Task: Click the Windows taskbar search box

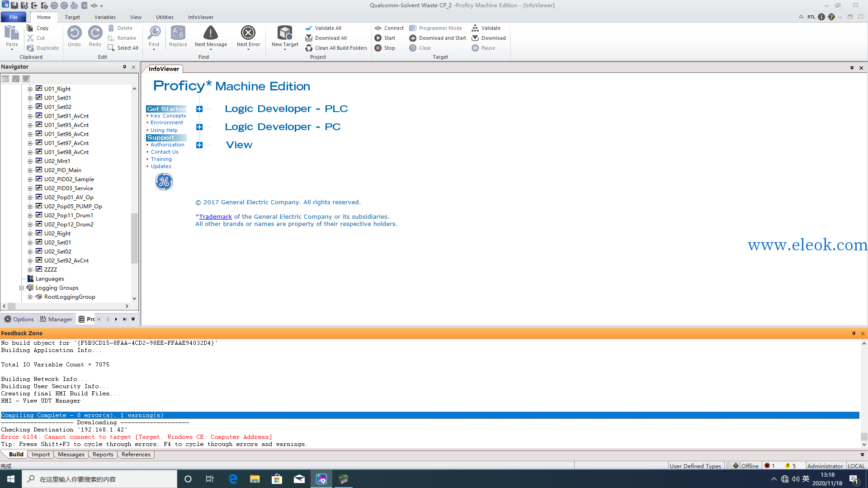Action: (x=99, y=479)
